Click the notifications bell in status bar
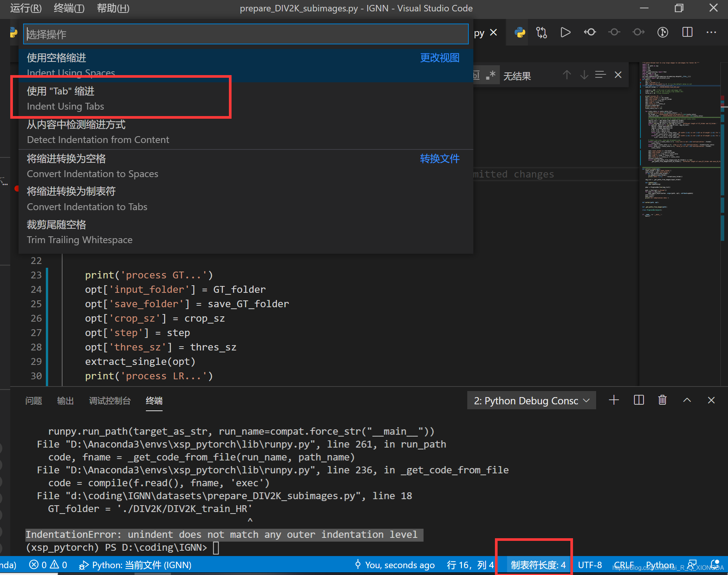The width and height of the screenshot is (728, 575). [715, 565]
